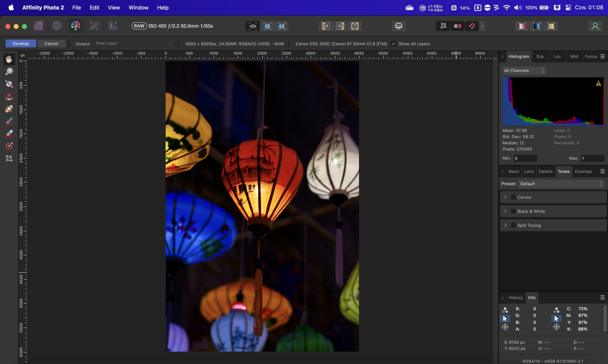Switch to the Scp scope tab

pyautogui.click(x=540, y=56)
